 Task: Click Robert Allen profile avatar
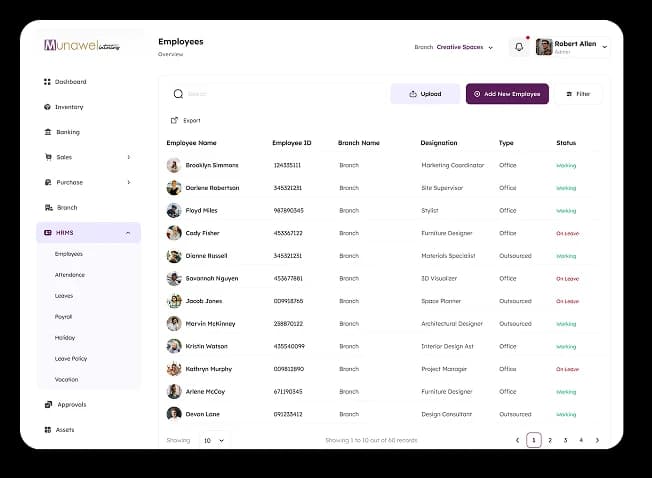[544, 47]
